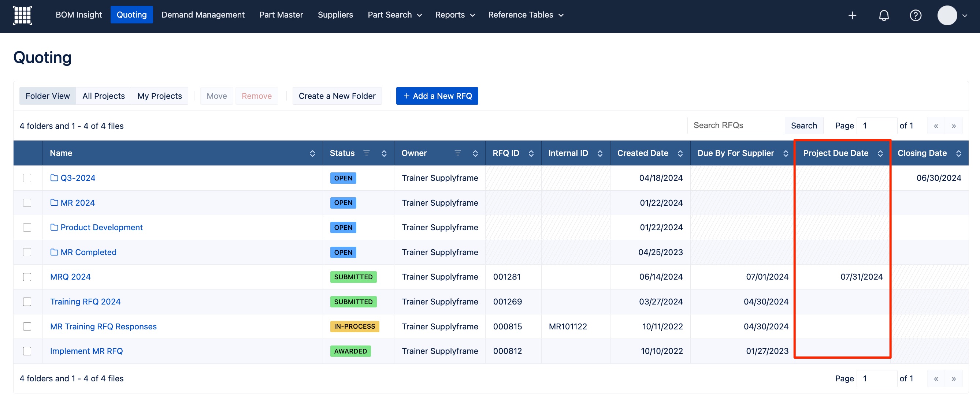This screenshot has height=396, width=980.
Task: Click the plus icon in top bar
Action: coord(852,15)
